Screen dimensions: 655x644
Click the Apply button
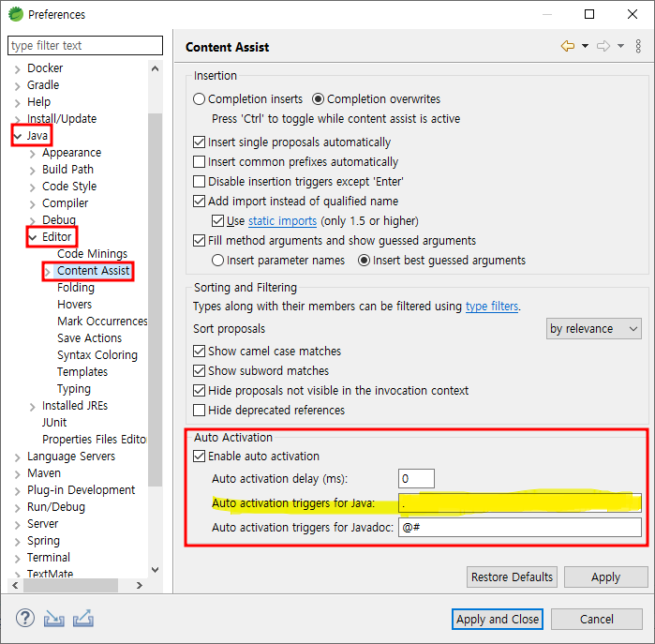coord(605,577)
